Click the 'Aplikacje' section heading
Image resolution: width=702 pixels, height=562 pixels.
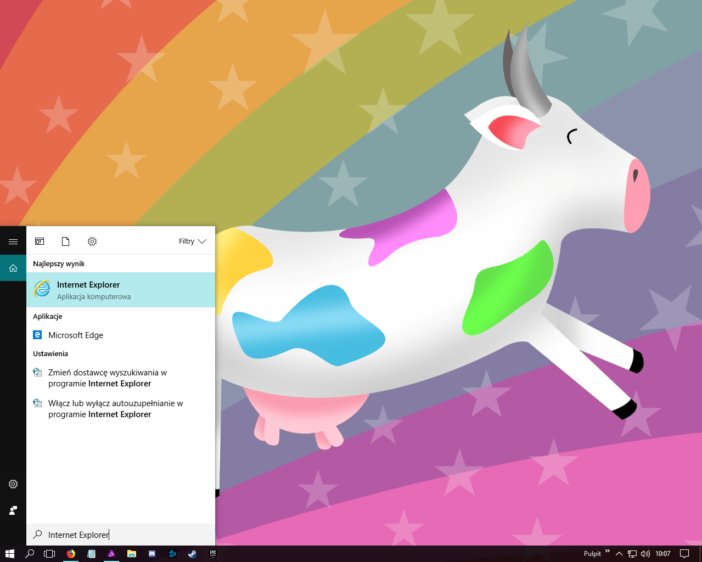click(x=47, y=316)
